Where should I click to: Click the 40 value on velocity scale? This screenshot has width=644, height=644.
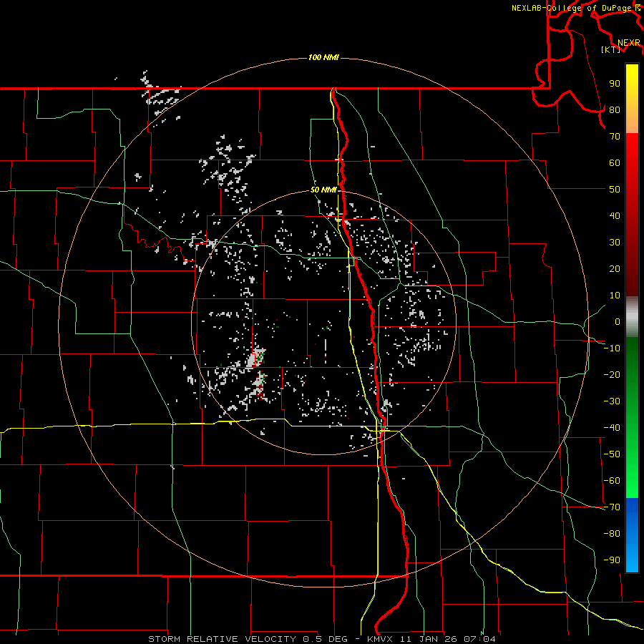pos(615,215)
